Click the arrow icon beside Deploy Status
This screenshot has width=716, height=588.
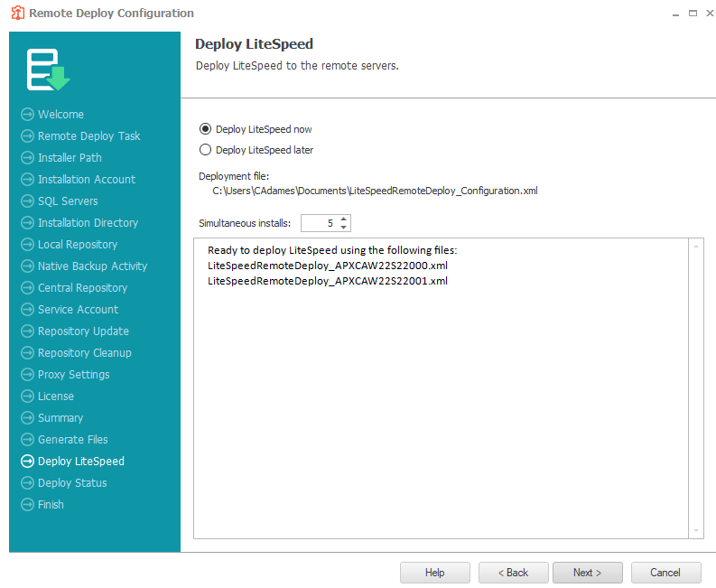(x=27, y=483)
